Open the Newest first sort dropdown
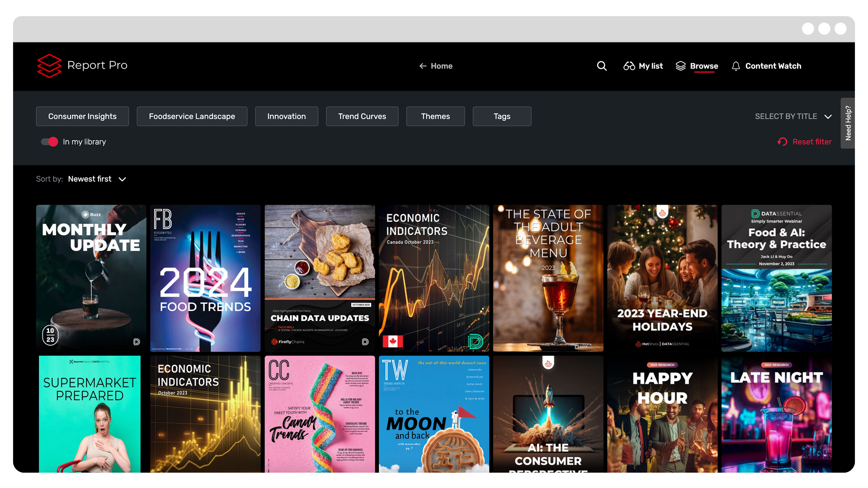Screen dimensions: 868x488 (90, 179)
